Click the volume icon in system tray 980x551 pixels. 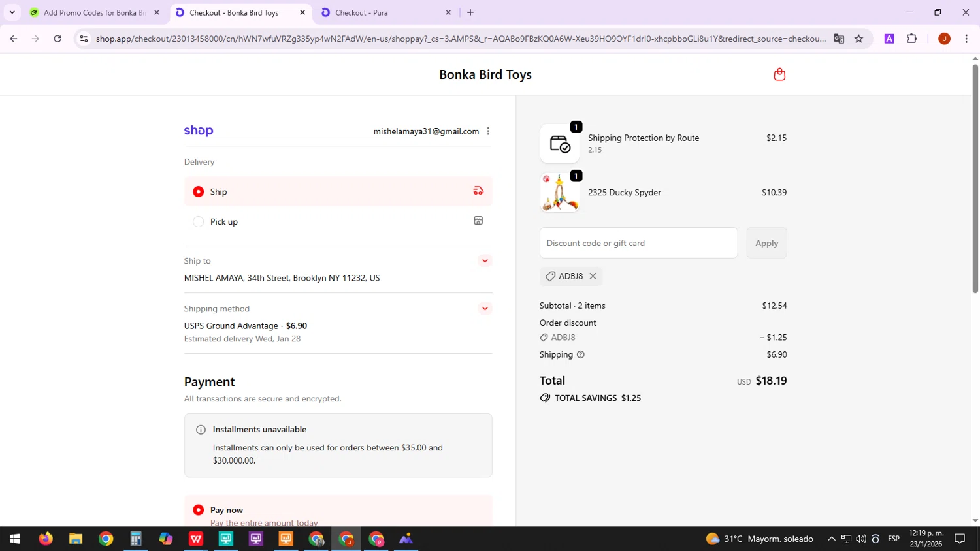[x=860, y=539]
